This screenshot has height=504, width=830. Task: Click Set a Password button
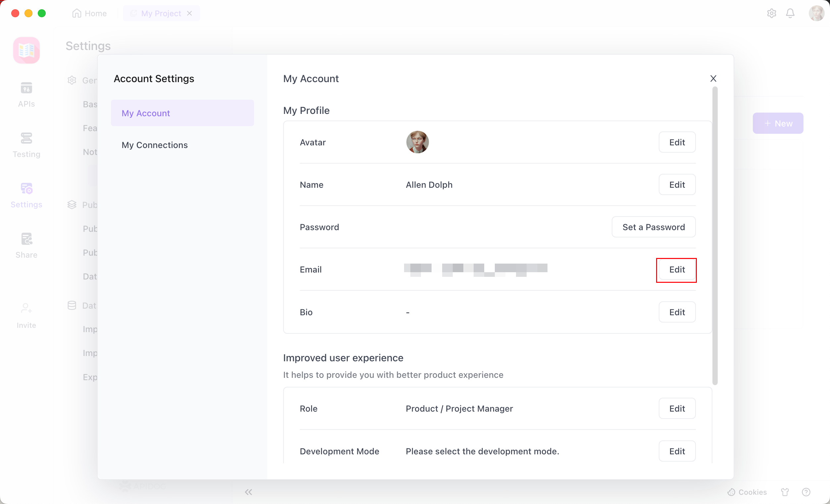(x=653, y=227)
